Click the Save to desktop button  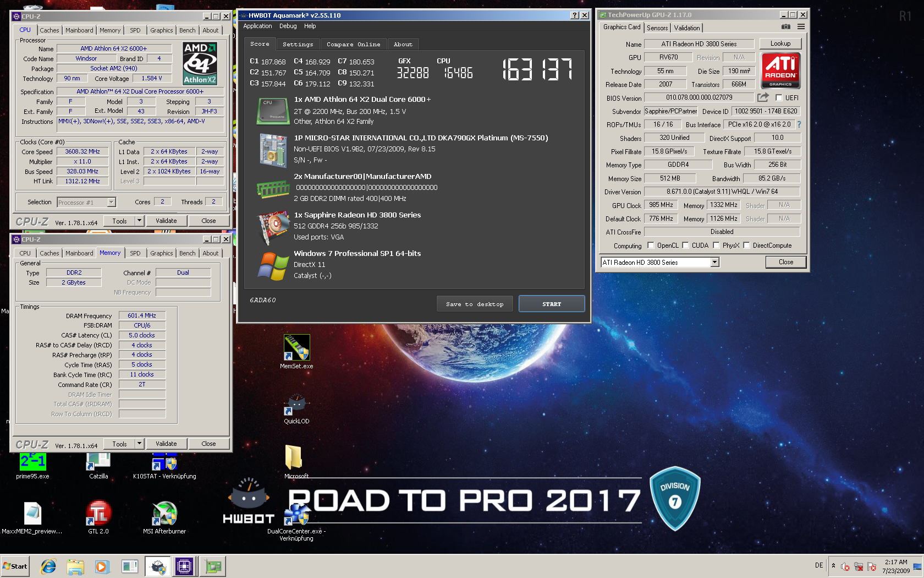click(475, 304)
